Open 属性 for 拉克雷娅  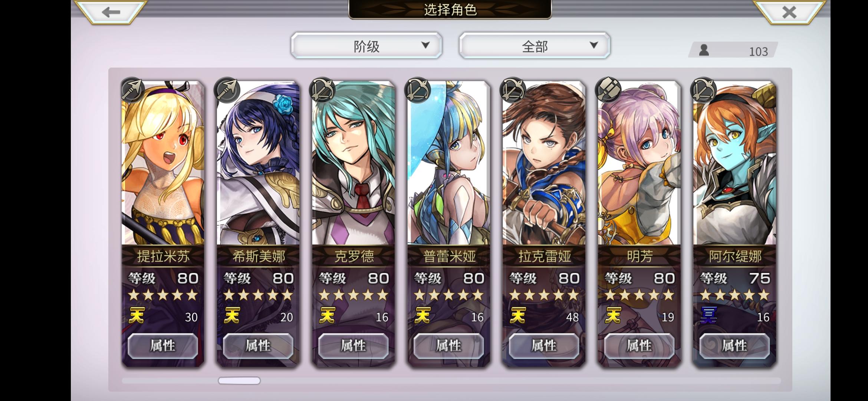point(544,346)
